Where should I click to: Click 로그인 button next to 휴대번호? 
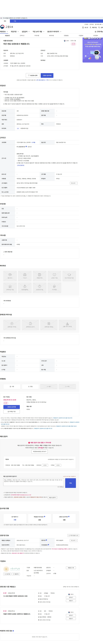45,465
